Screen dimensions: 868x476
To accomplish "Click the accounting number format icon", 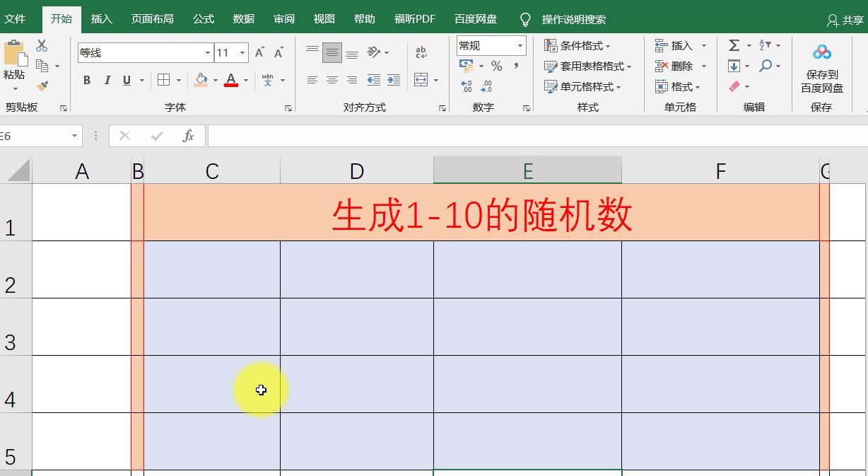I will 467,66.
